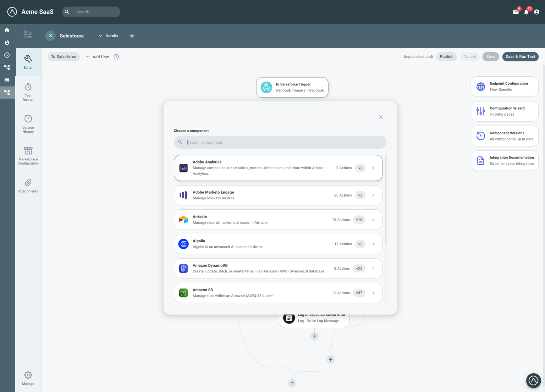Click the Adobe Marketo Engage component icon
This screenshot has width=545, height=392.
[183, 195]
